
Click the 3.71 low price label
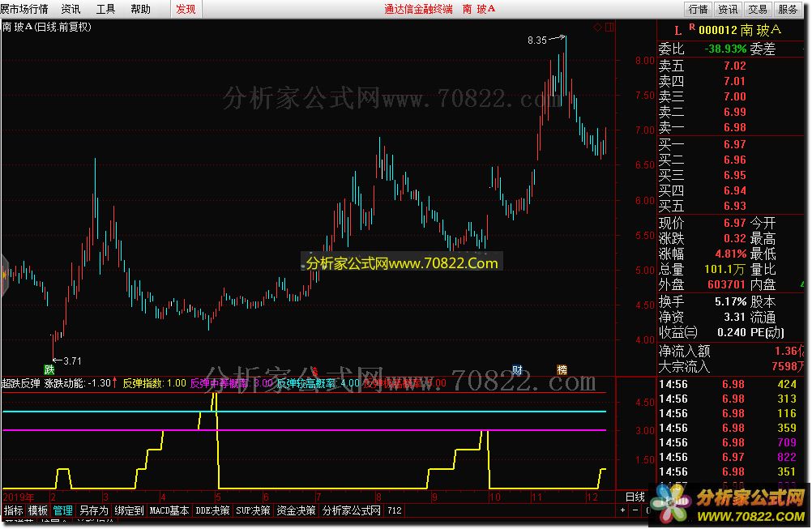72,361
